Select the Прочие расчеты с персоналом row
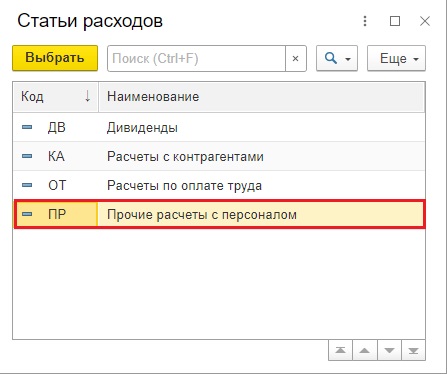Image resolution: width=447 pixels, height=374 pixels. click(x=219, y=214)
